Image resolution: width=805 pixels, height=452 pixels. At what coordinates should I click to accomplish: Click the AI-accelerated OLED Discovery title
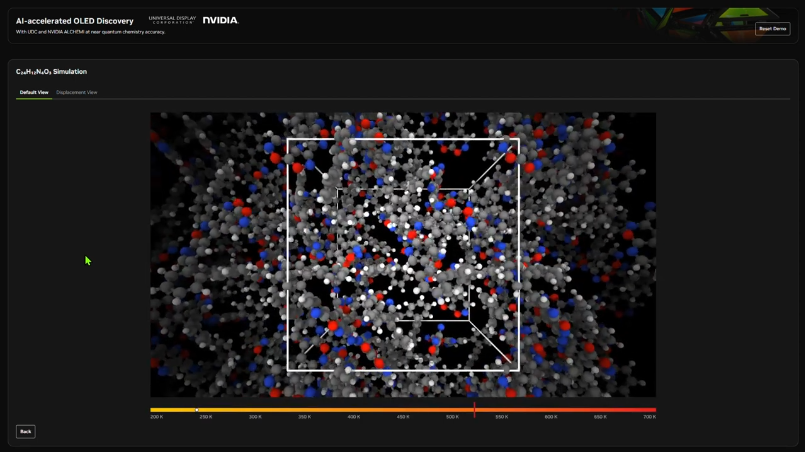[75, 20]
